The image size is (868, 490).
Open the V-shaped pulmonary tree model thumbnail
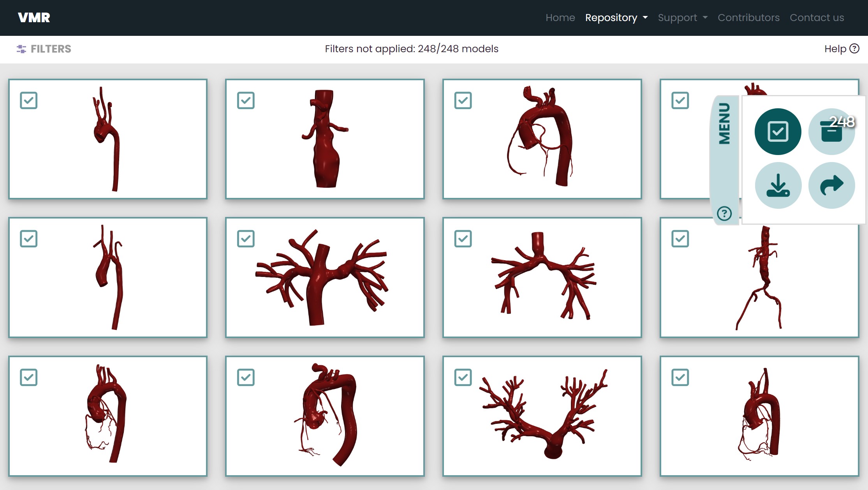(542, 416)
